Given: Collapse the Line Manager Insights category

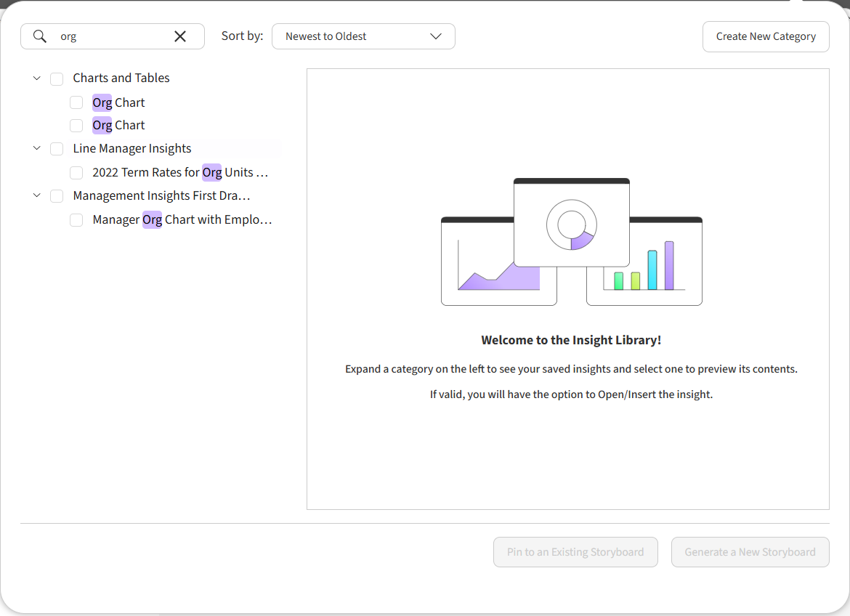Looking at the screenshot, I should coord(36,148).
